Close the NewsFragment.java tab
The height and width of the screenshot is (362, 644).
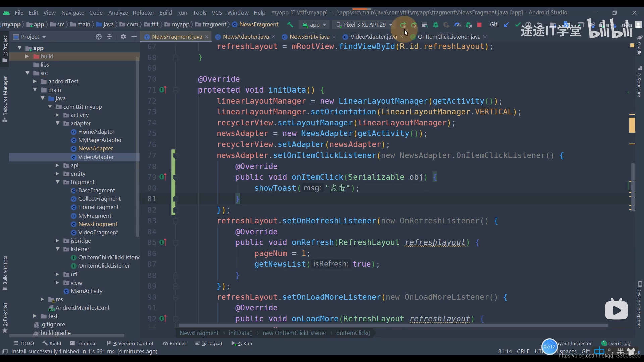pyautogui.click(x=207, y=37)
